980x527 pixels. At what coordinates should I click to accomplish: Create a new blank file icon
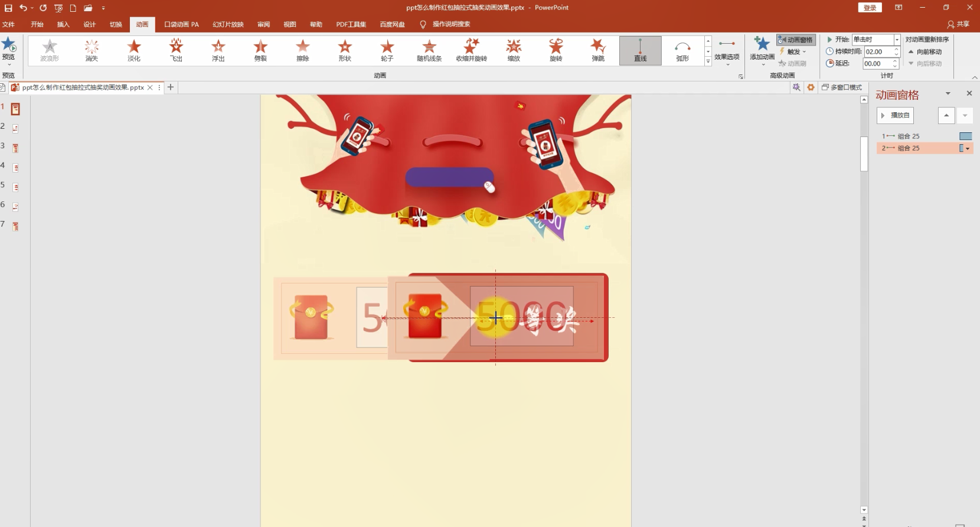click(x=73, y=8)
